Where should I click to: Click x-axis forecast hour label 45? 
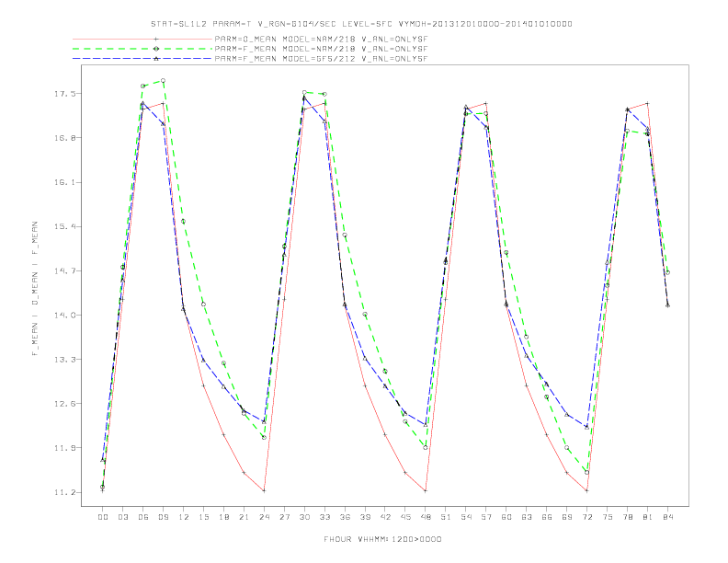(405, 517)
